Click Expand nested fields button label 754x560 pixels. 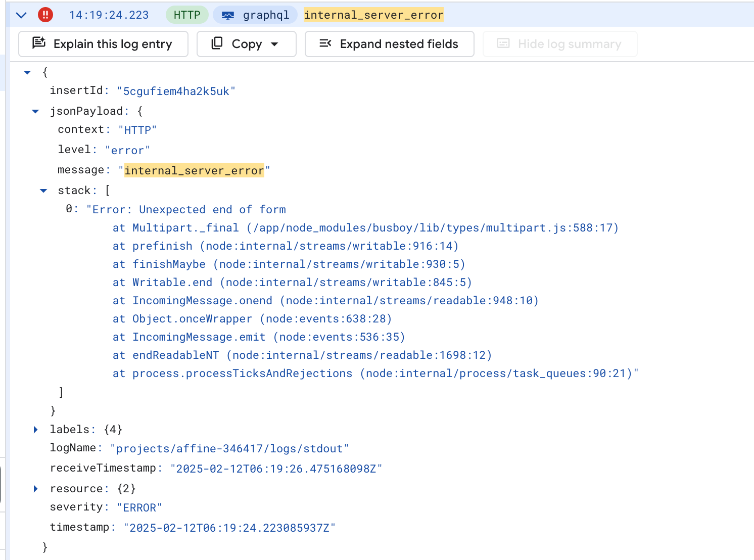[x=399, y=44]
